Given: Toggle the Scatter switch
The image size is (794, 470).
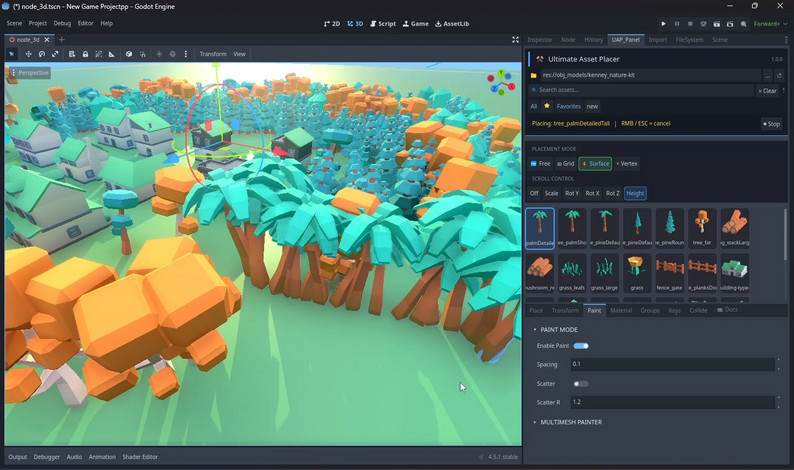Looking at the screenshot, I should [581, 384].
